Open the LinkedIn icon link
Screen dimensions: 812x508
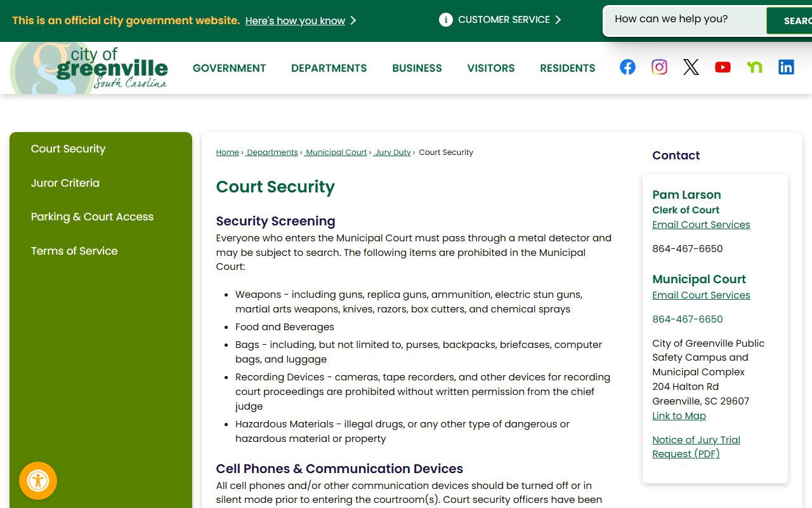coord(786,67)
